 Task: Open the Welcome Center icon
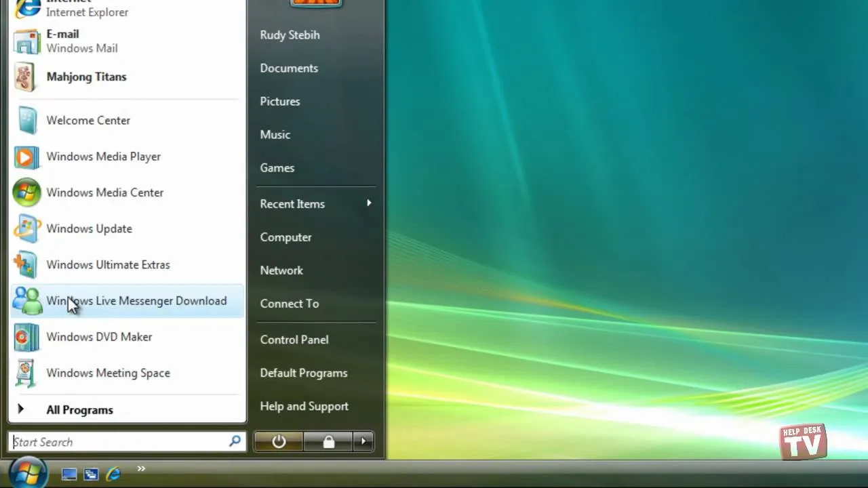pyautogui.click(x=27, y=121)
